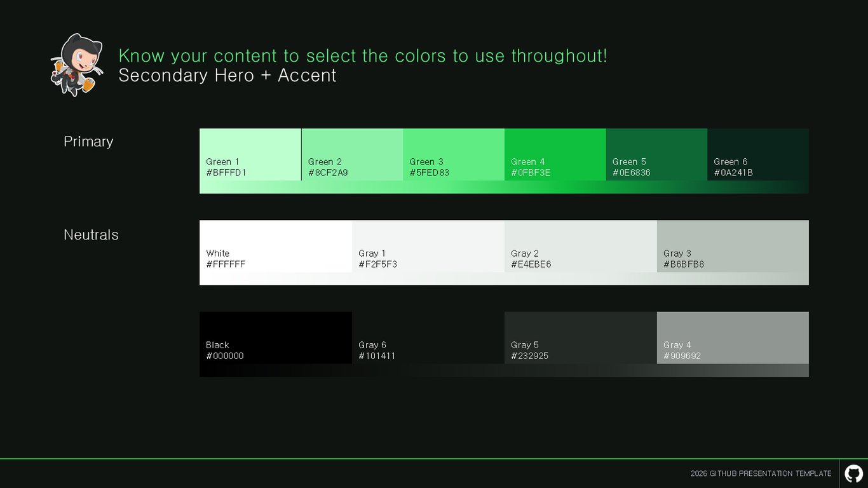Image resolution: width=868 pixels, height=488 pixels.
Task: Select the Green 1 #BFFFD1 swatch
Action: point(250,154)
